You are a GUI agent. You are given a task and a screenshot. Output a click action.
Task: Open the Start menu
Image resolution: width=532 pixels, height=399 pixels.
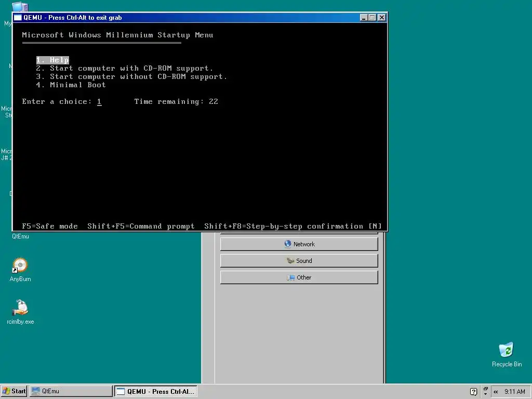[14, 391]
